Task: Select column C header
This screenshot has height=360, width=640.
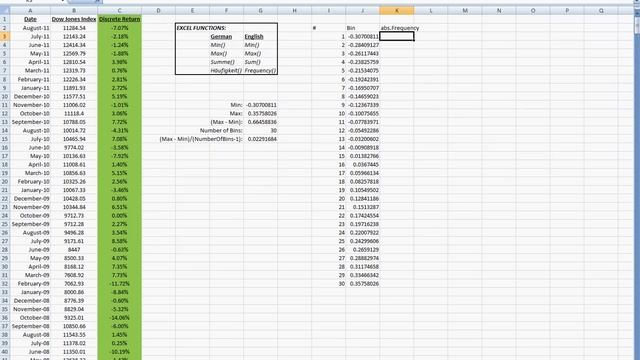Action: coord(120,11)
